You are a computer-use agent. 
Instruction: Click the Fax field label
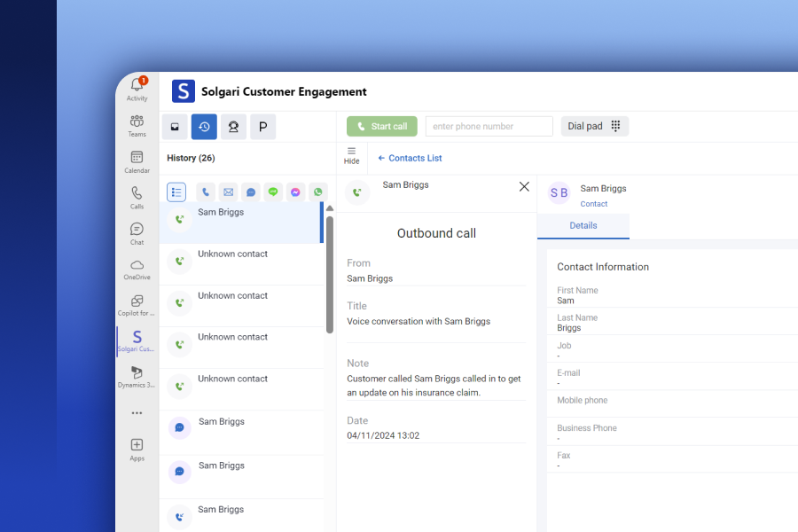click(x=563, y=455)
